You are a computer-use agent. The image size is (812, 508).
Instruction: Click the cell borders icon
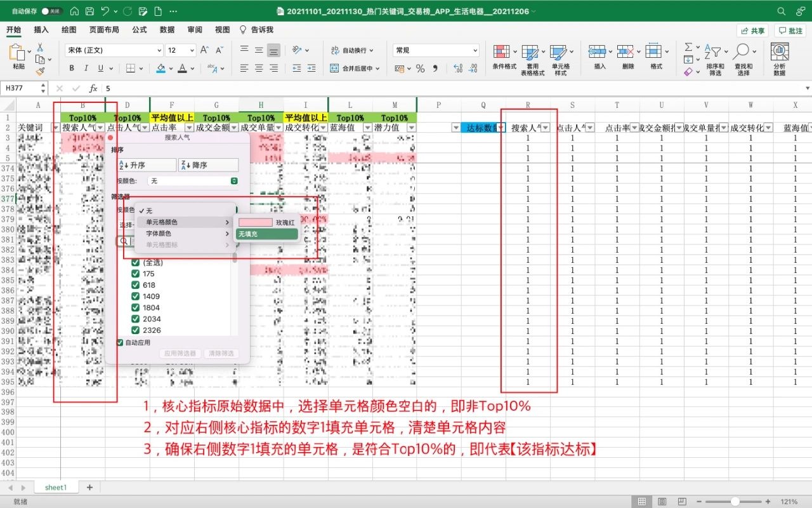tap(130, 68)
